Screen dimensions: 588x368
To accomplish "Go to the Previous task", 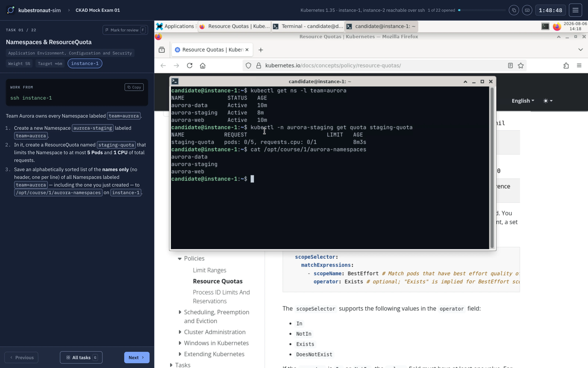I will click(21, 357).
